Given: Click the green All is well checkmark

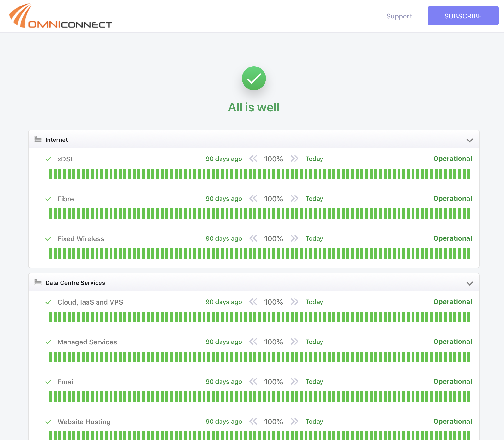Looking at the screenshot, I should point(254,78).
